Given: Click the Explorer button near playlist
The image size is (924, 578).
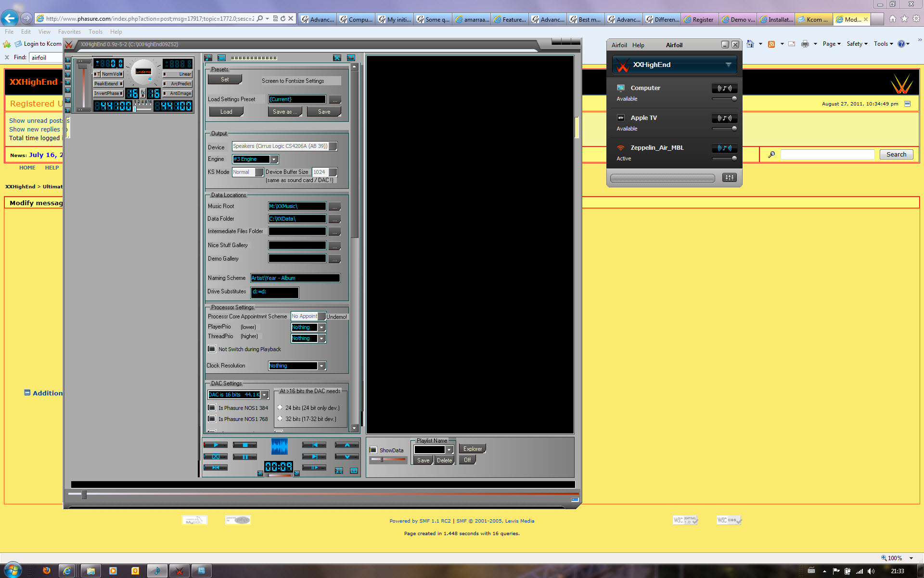Looking at the screenshot, I should 473,449.
